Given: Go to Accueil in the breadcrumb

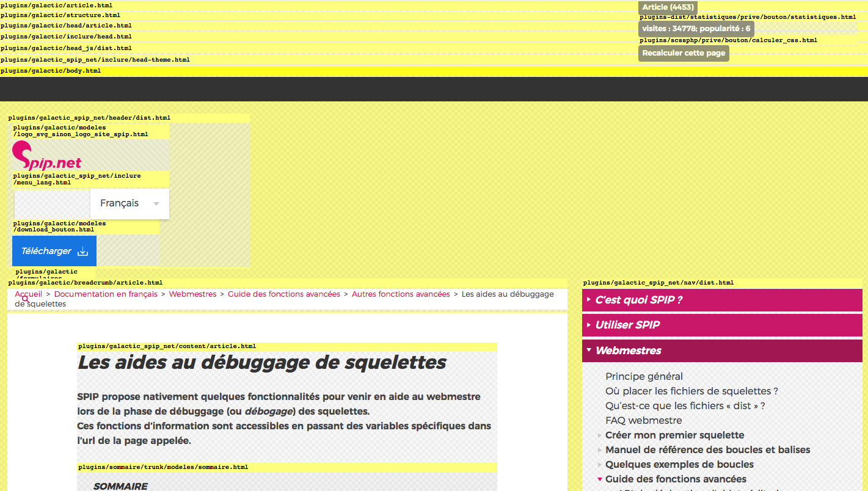Looking at the screenshot, I should [x=29, y=294].
